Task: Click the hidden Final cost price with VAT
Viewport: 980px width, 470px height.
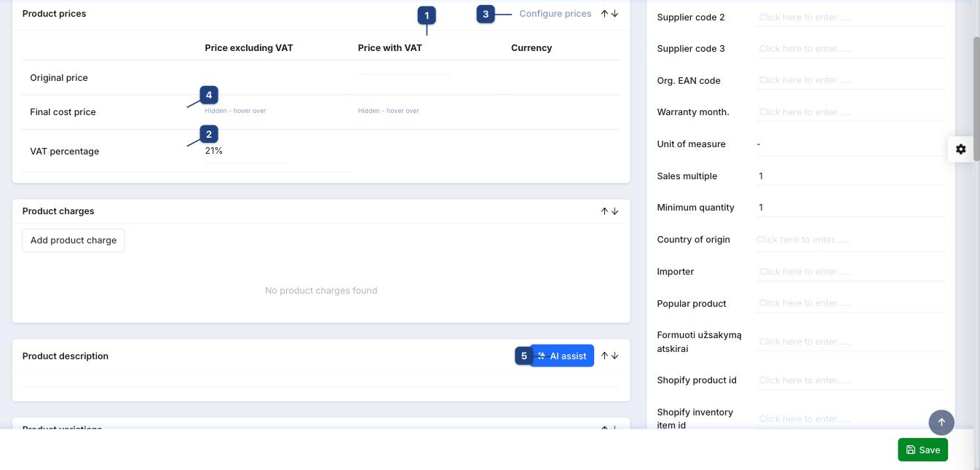Action: point(388,111)
